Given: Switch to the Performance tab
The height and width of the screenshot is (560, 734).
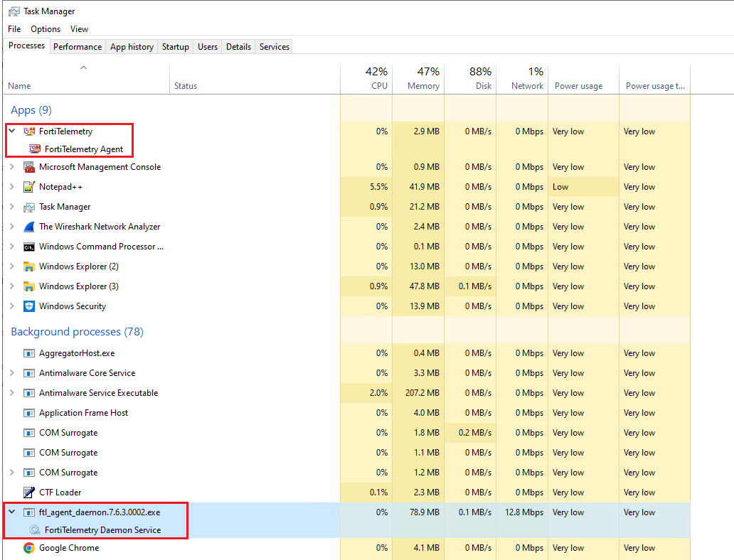Looking at the screenshot, I should [x=78, y=47].
